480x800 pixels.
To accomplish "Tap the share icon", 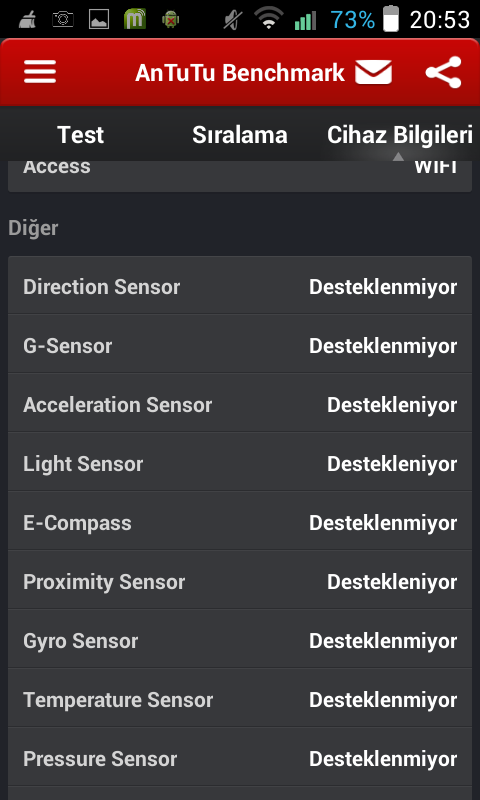I will coord(444,72).
